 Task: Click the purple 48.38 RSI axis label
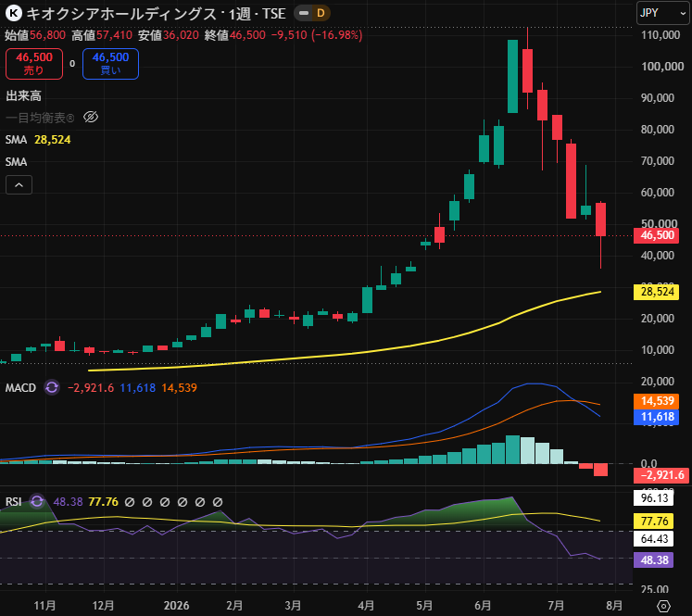[654, 560]
